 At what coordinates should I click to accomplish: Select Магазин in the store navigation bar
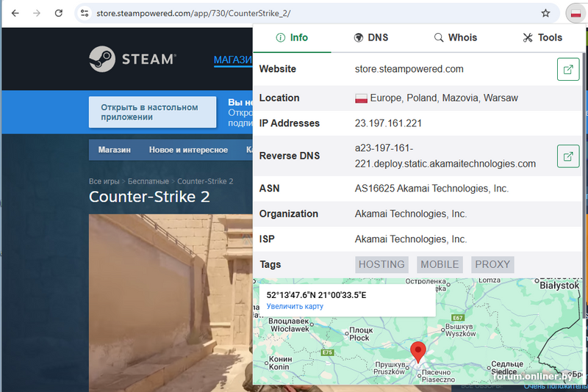tap(115, 150)
